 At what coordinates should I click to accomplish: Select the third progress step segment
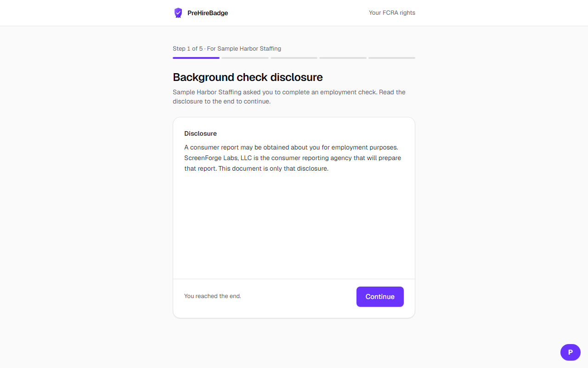pyautogui.click(x=294, y=58)
